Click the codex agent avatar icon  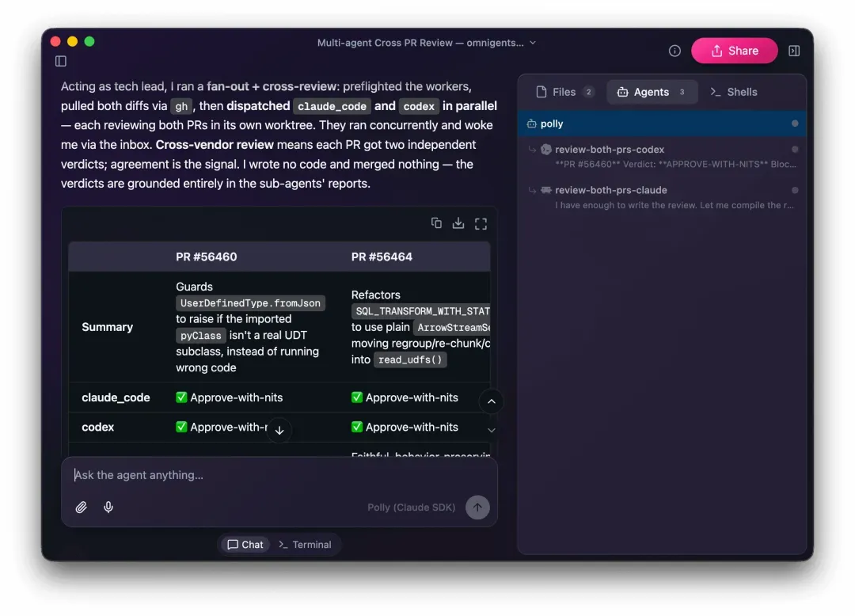pyautogui.click(x=545, y=150)
